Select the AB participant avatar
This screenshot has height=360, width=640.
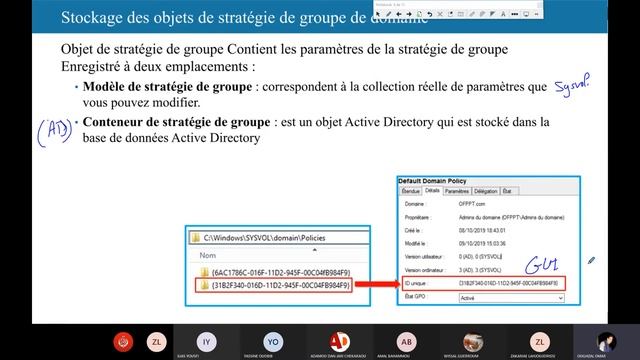pyautogui.click(x=407, y=342)
